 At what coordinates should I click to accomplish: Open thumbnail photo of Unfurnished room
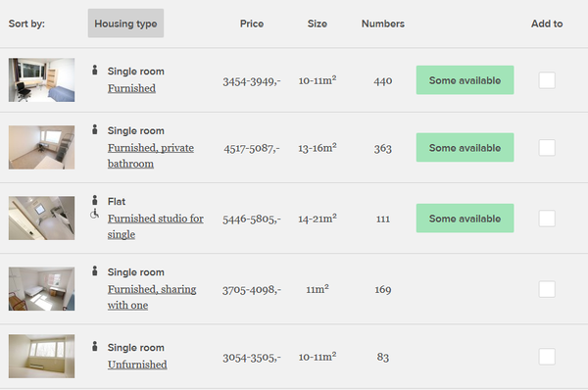(x=41, y=357)
